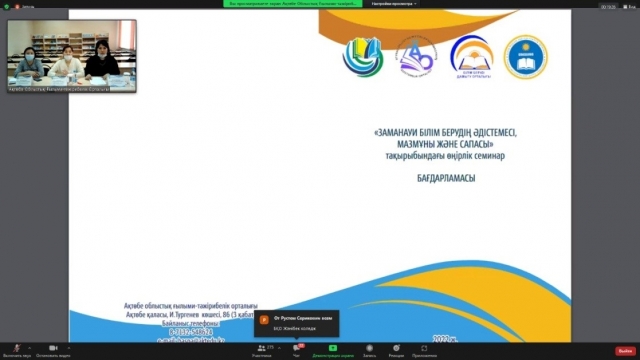Click the recording indicator at top left

point(25,7)
